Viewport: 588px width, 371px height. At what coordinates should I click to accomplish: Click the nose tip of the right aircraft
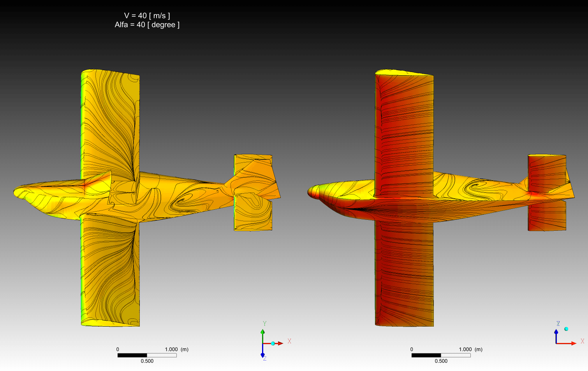(x=310, y=192)
